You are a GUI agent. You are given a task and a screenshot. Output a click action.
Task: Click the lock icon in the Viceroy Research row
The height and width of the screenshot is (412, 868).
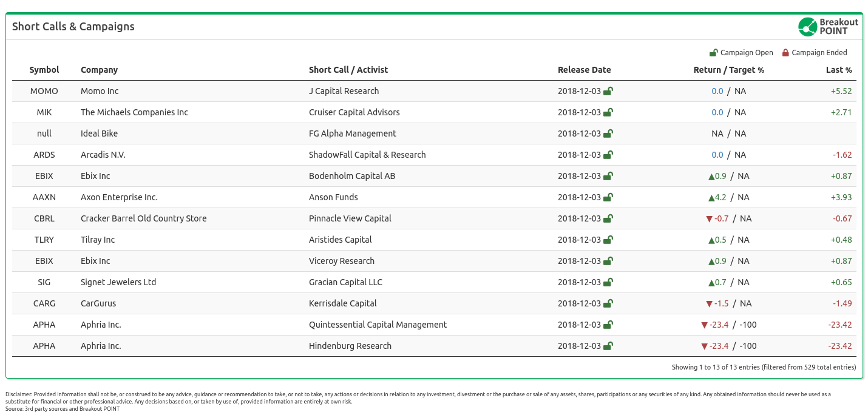[x=608, y=261]
